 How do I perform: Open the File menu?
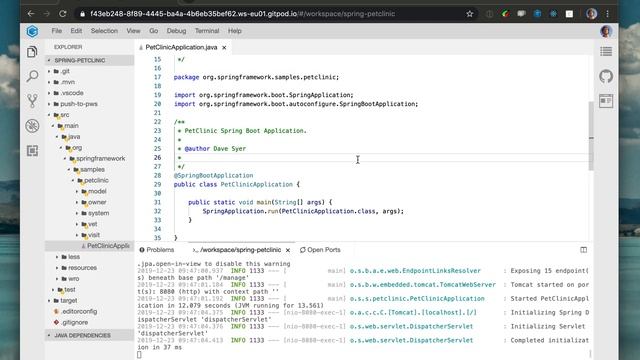point(57,31)
